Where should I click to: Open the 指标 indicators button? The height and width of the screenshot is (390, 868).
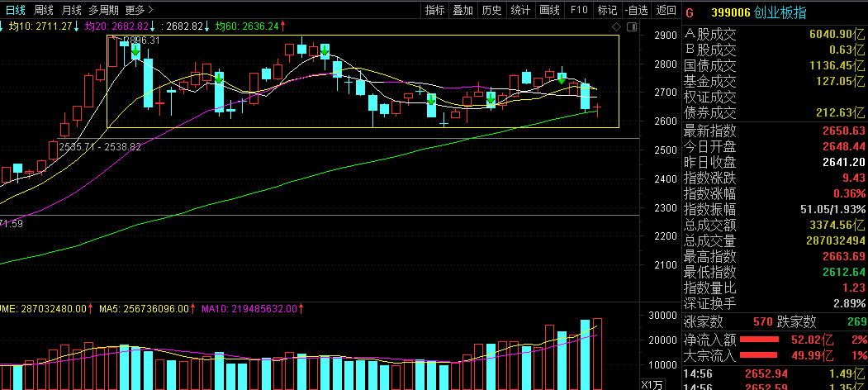click(434, 10)
